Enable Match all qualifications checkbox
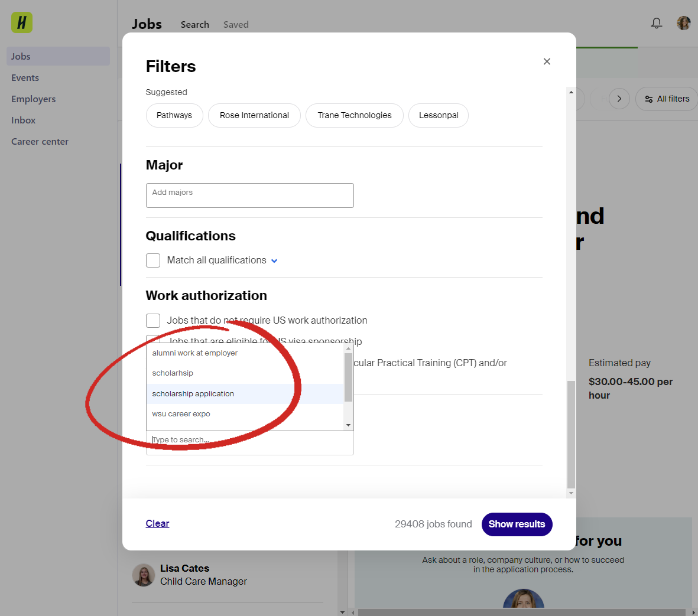This screenshot has width=698, height=616. pyautogui.click(x=153, y=260)
